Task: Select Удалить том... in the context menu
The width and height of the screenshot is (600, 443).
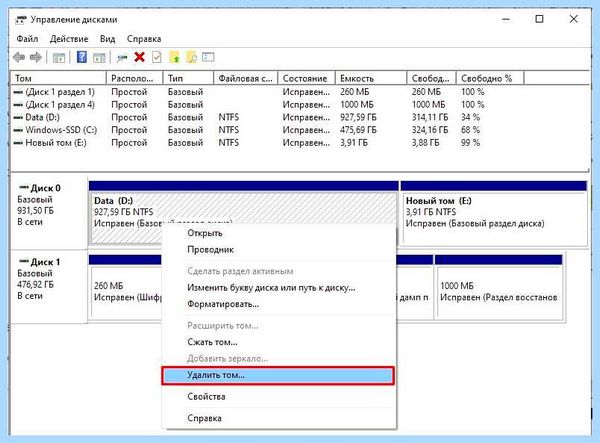Action: tap(278, 375)
